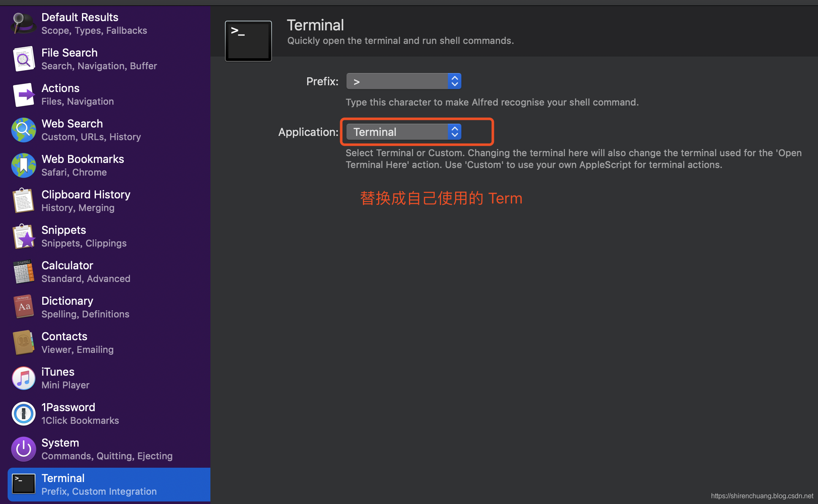Select the Terminal sidebar entry
Image resolution: width=818 pixels, height=504 pixels.
[x=109, y=484]
